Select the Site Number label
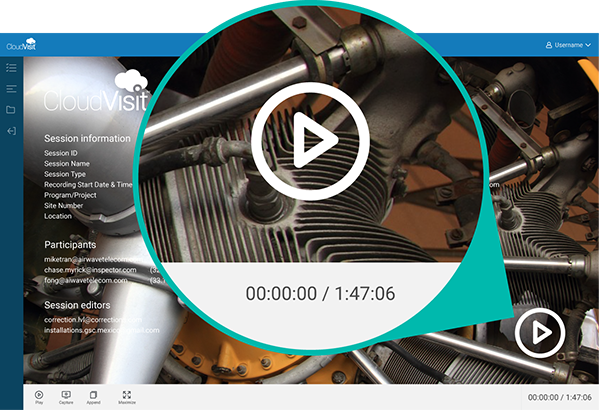600x411 pixels. (x=63, y=206)
